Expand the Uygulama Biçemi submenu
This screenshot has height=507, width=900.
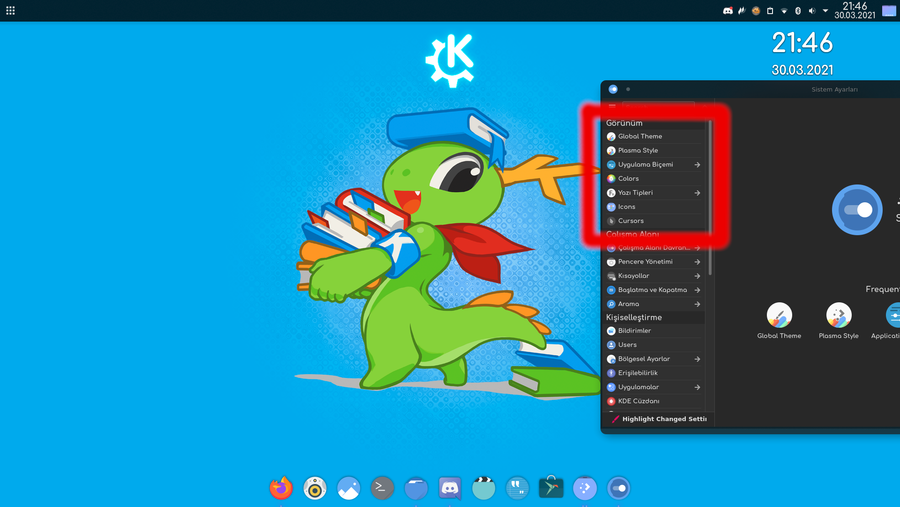(x=697, y=164)
